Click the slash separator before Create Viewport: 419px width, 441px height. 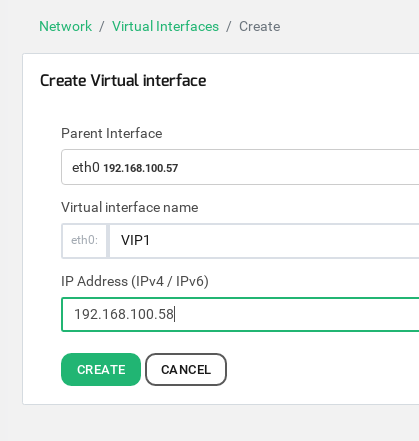229,26
